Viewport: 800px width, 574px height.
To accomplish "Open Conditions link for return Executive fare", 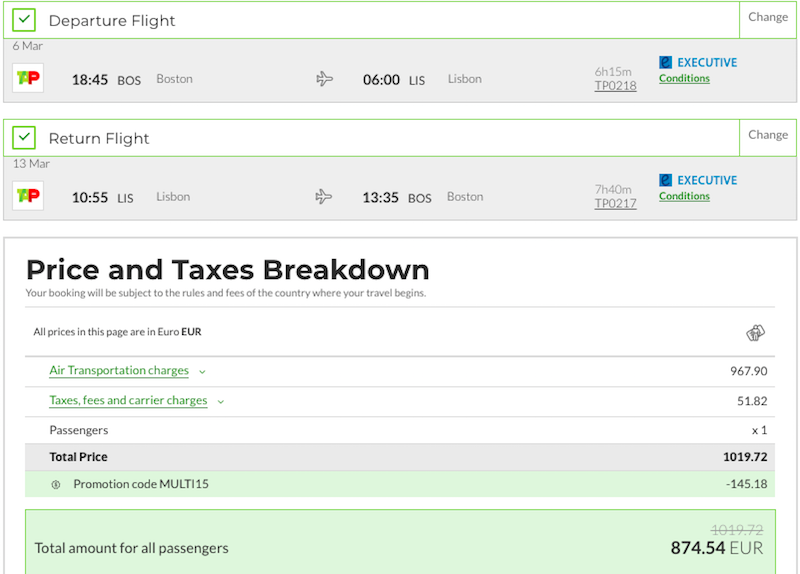I will 684,196.
